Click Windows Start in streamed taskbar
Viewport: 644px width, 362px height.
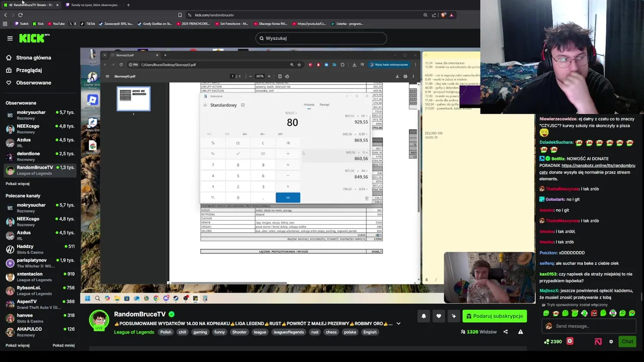pyautogui.click(x=88, y=298)
